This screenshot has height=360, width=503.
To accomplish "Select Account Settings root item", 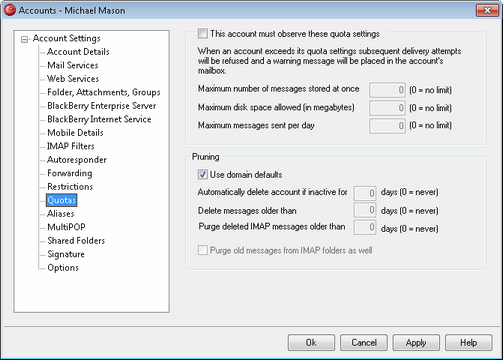I will 66,38.
